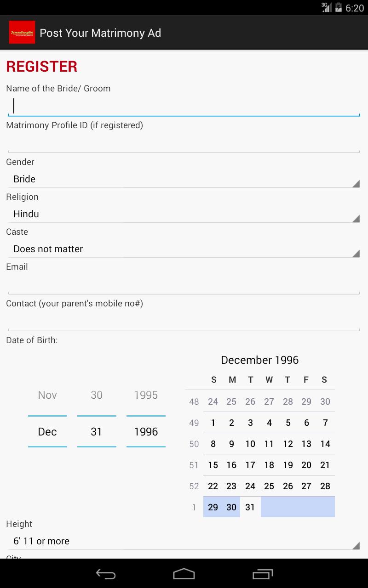
Task: Click the Email input field
Action: (x=184, y=284)
